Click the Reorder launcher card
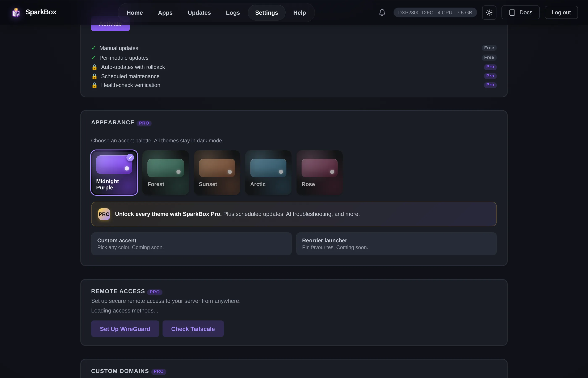 pyautogui.click(x=396, y=244)
